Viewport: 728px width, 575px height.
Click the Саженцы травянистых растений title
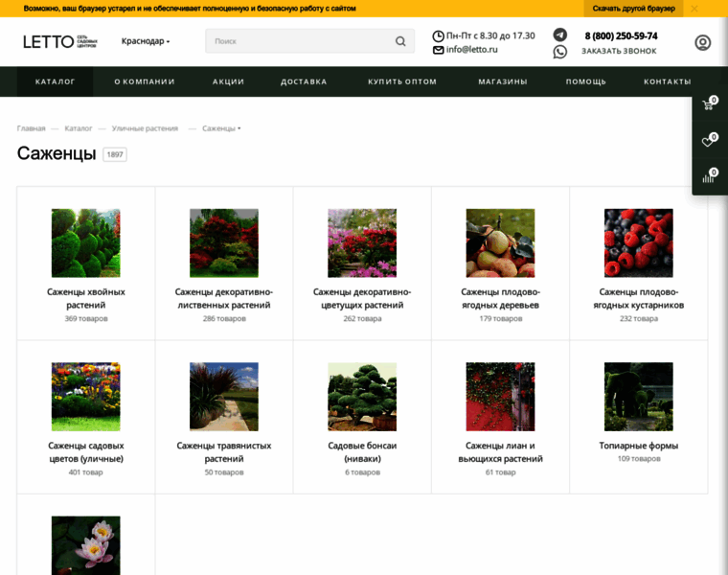224,452
